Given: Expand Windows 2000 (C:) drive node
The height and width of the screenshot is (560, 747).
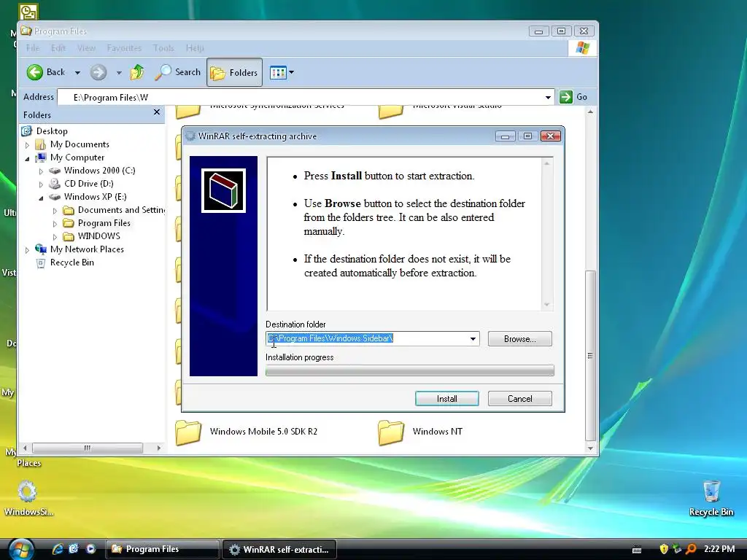Looking at the screenshot, I should [x=41, y=171].
